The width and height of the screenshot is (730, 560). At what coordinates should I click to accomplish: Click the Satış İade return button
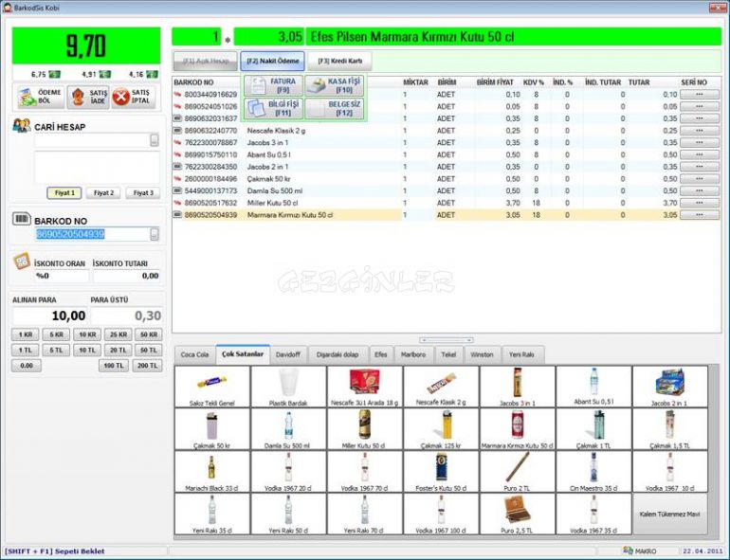[x=88, y=97]
